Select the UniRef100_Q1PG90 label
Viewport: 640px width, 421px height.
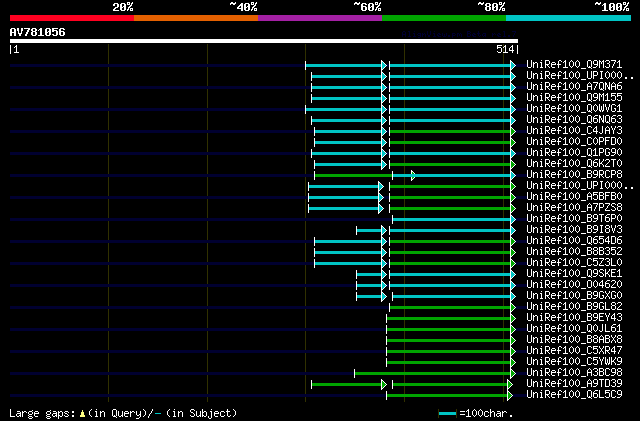(x=574, y=153)
